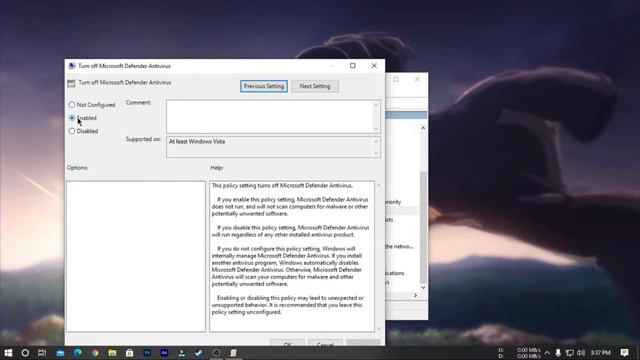Close the background Group Policy window
The width and height of the screenshot is (640, 360).
tap(417, 79)
